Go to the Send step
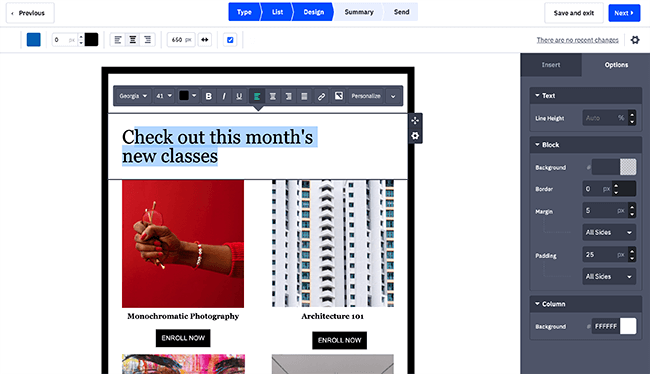The image size is (650, 374). pos(401,12)
